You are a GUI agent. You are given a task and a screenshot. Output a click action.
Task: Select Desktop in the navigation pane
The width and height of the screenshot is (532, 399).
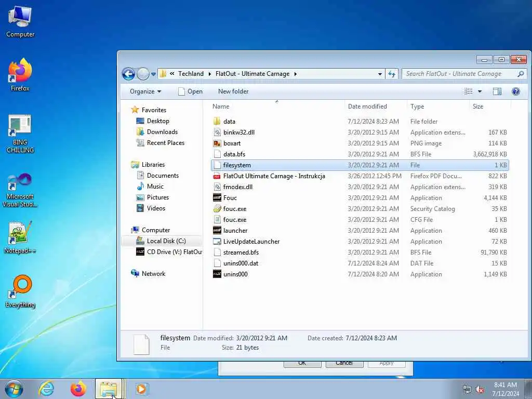[x=158, y=121]
